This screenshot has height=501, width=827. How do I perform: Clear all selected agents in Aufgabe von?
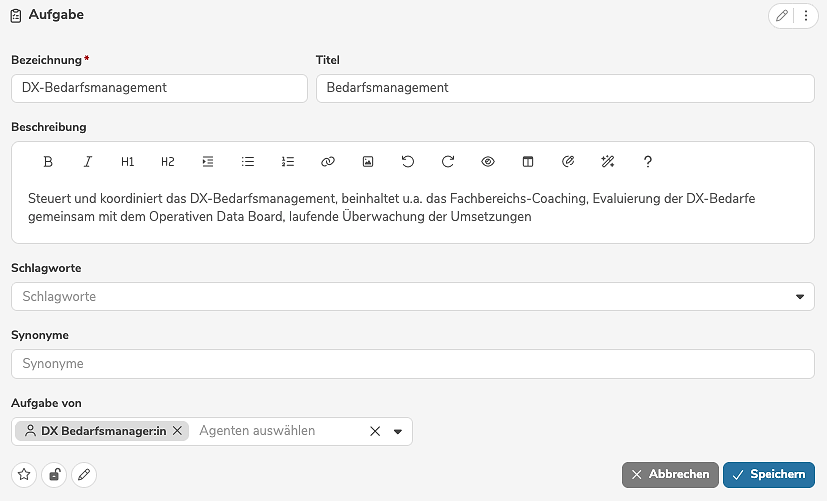[375, 431]
